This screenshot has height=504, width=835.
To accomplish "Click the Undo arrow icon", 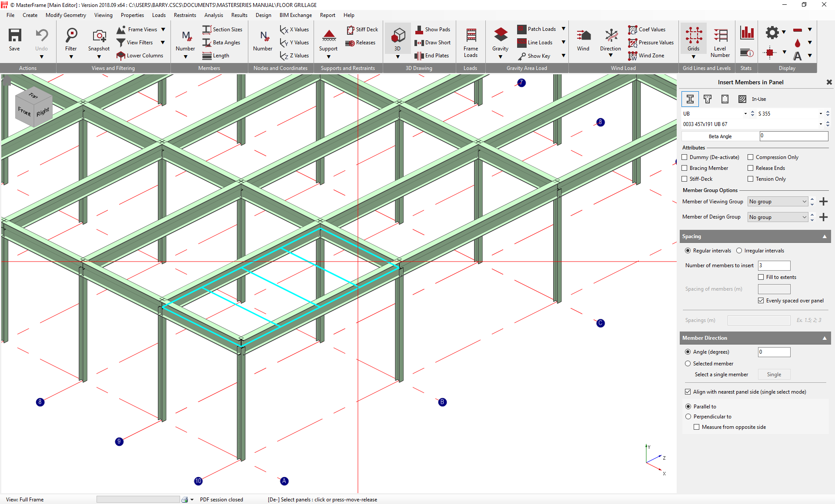I will click(42, 35).
